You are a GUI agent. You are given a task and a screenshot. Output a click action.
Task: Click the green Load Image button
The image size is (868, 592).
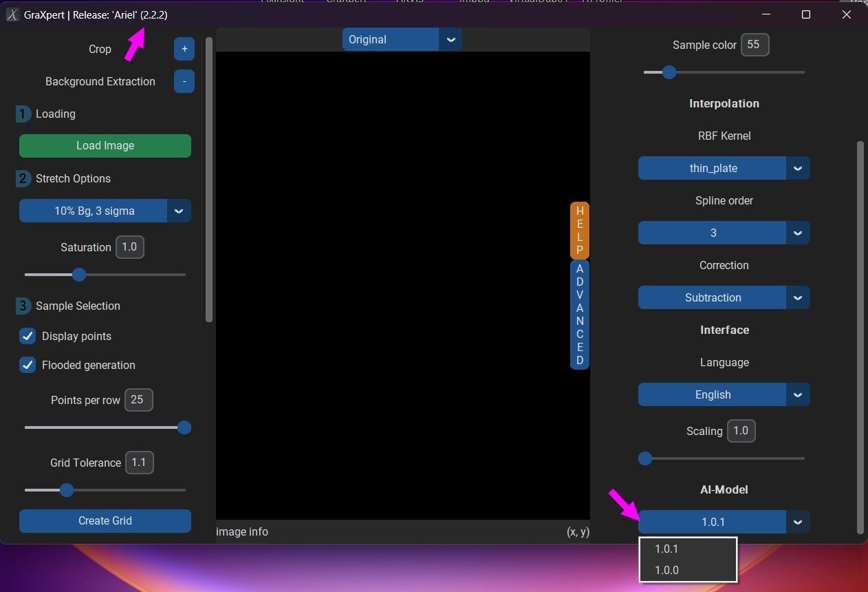[105, 146]
